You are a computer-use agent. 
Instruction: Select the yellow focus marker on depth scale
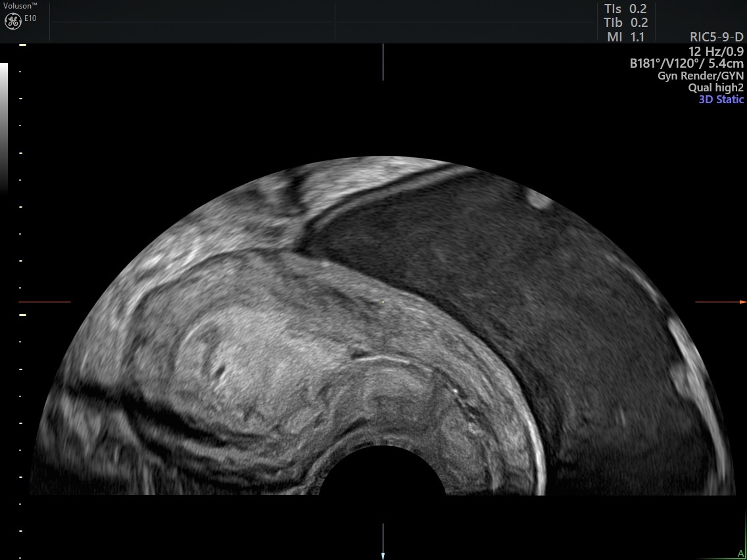click(23, 314)
